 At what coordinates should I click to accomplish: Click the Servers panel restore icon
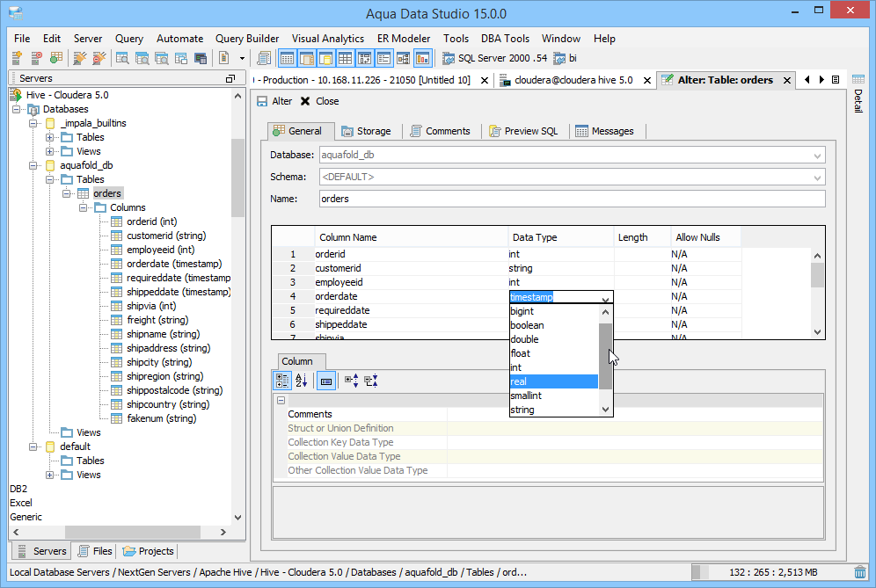coord(230,79)
